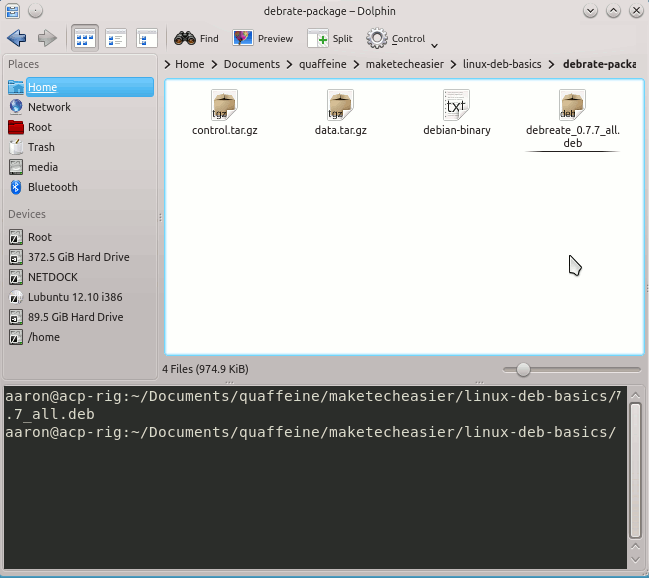The height and width of the screenshot is (578, 649).
Task: Go forward with the grey arrow
Action: (47, 39)
